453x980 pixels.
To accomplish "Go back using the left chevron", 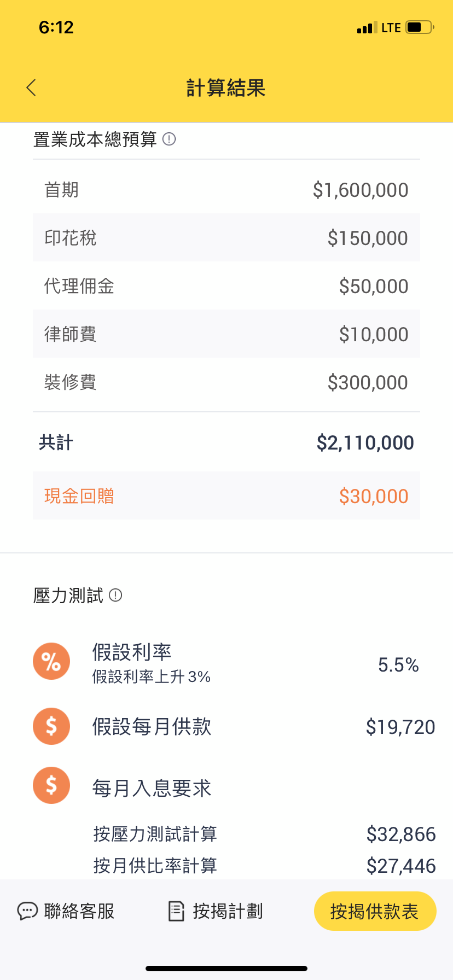I will [x=31, y=87].
